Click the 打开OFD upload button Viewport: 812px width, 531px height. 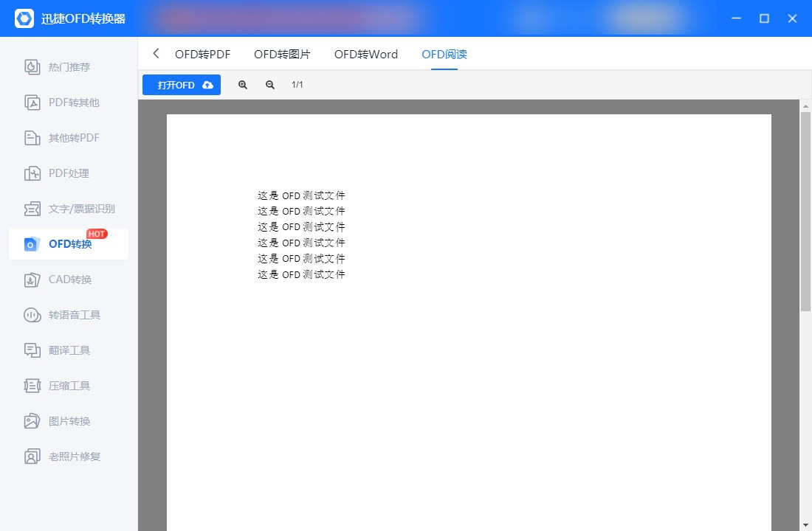(x=181, y=85)
